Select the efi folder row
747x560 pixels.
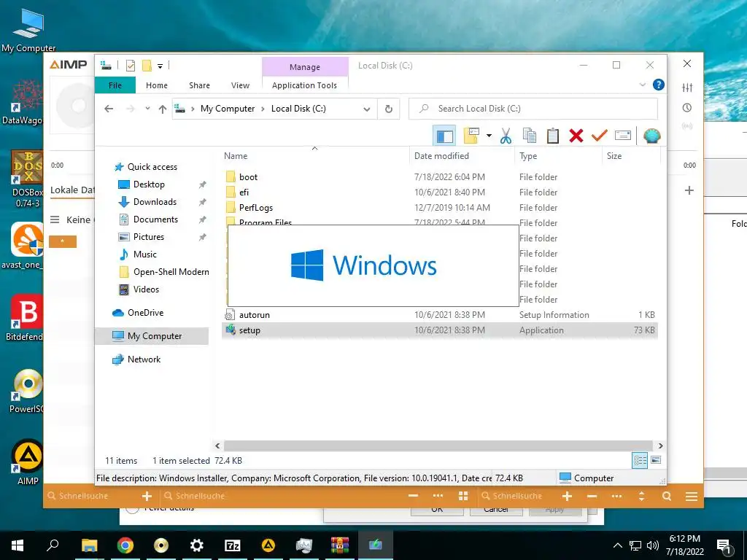pos(439,192)
